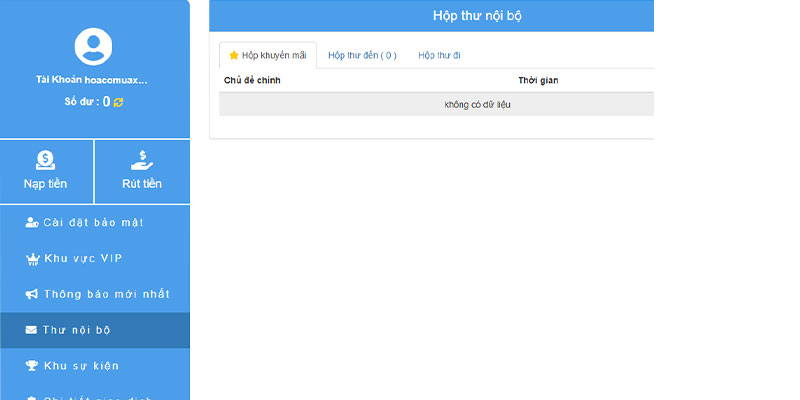Click the Tài Khoản account name text

click(x=92, y=80)
